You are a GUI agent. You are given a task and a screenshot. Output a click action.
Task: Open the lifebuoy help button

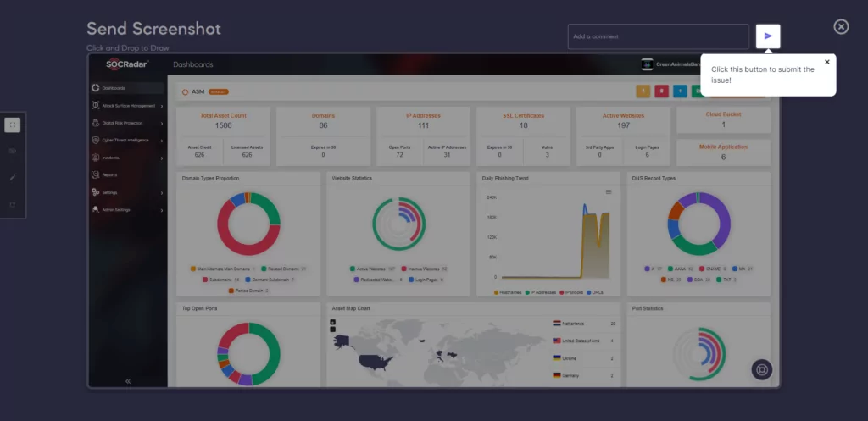(762, 369)
